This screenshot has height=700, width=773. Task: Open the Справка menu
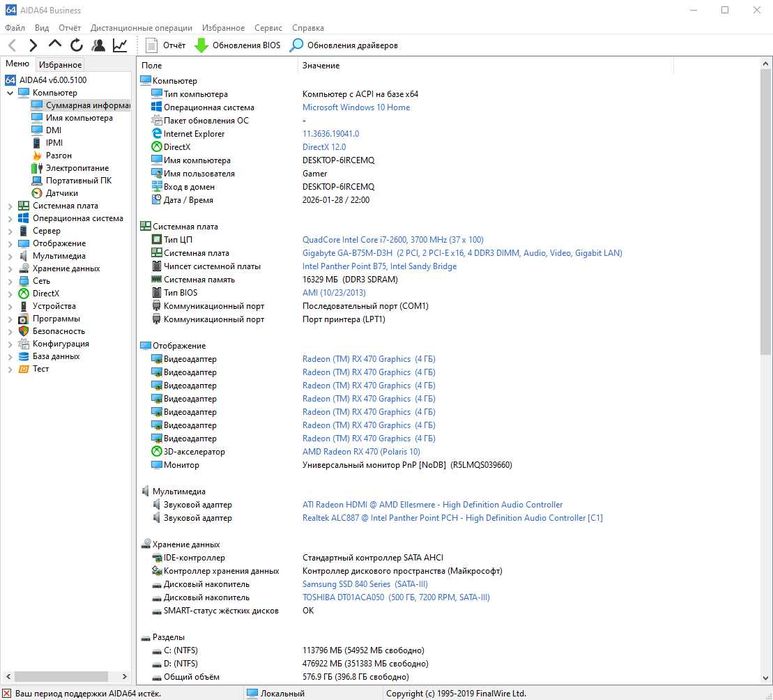click(308, 28)
